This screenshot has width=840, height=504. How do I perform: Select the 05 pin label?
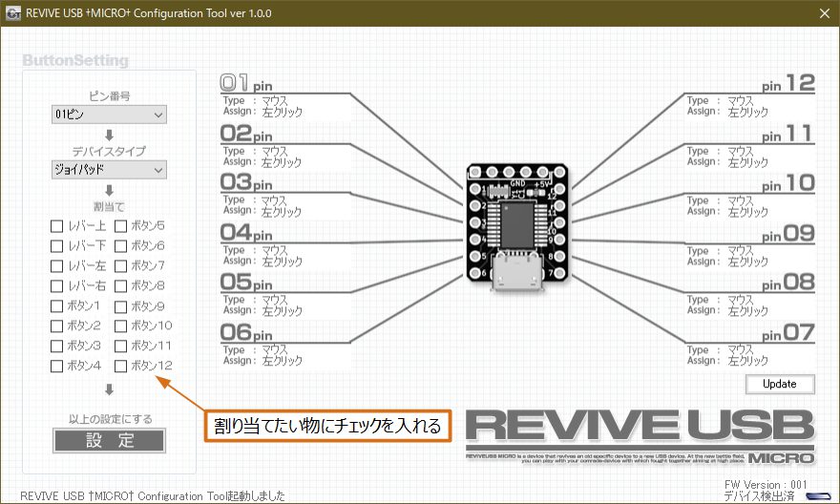[x=246, y=283]
